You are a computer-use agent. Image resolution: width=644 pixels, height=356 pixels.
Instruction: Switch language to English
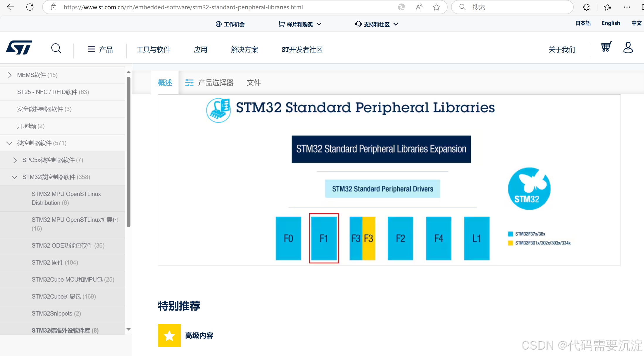click(611, 23)
